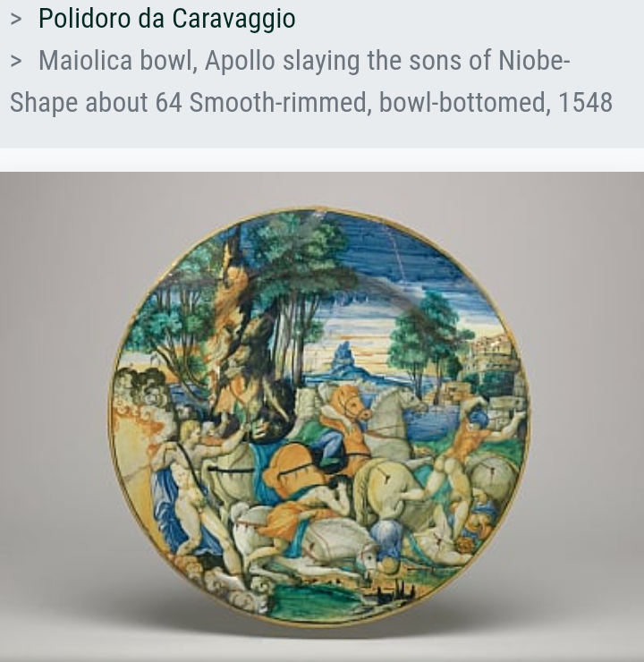This screenshot has height=662, width=644.
Task: Click the hillside town painted at plate's right
Action: (x=492, y=368)
